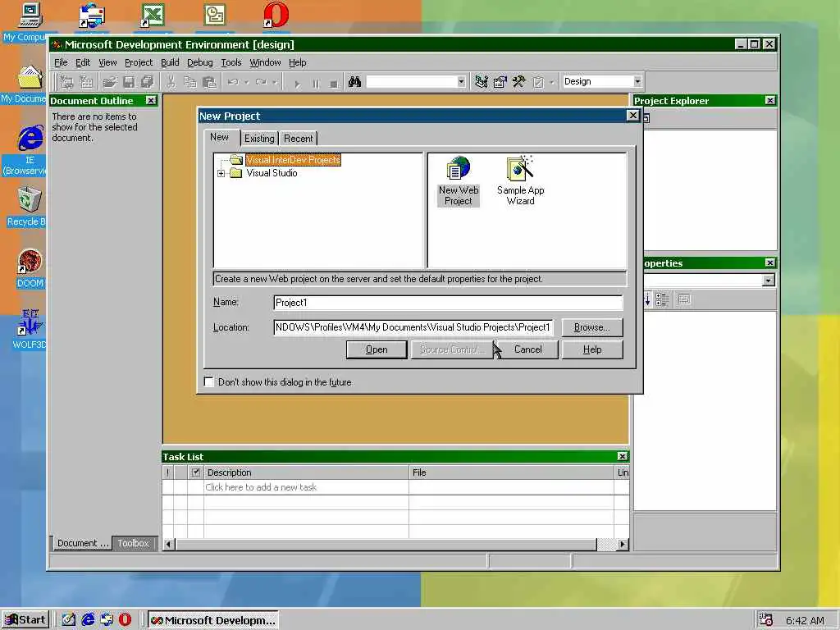This screenshot has height=630, width=840.
Task: Open the Undo history dropdown arrow
Action: pyautogui.click(x=246, y=83)
